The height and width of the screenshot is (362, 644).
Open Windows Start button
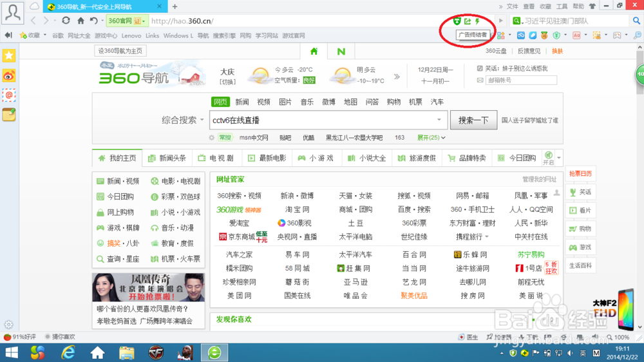12,353
